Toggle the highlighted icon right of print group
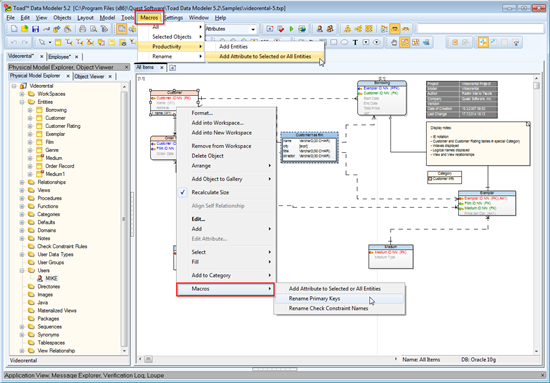The image size is (550, 383). (x=121, y=29)
